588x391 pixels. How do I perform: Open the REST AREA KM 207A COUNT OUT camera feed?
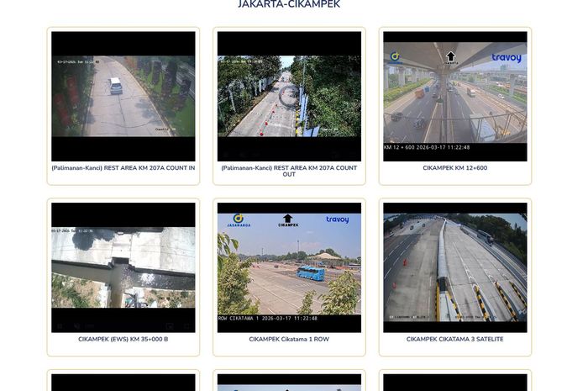289,96
